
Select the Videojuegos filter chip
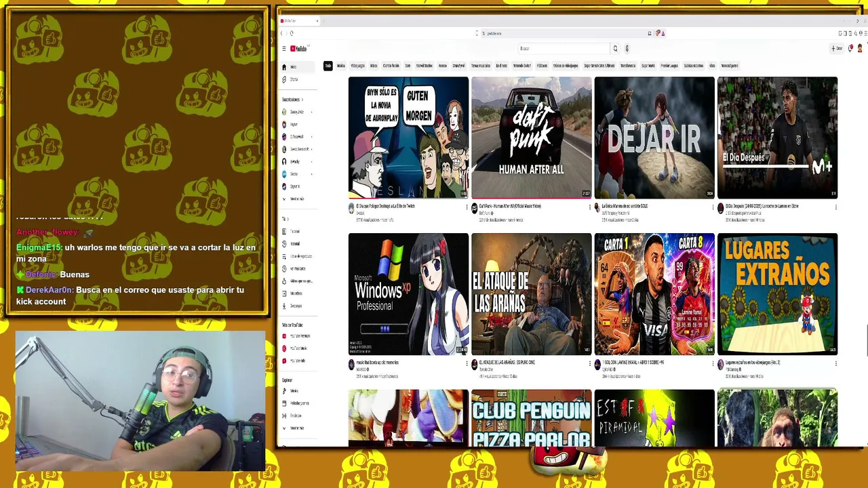point(358,66)
